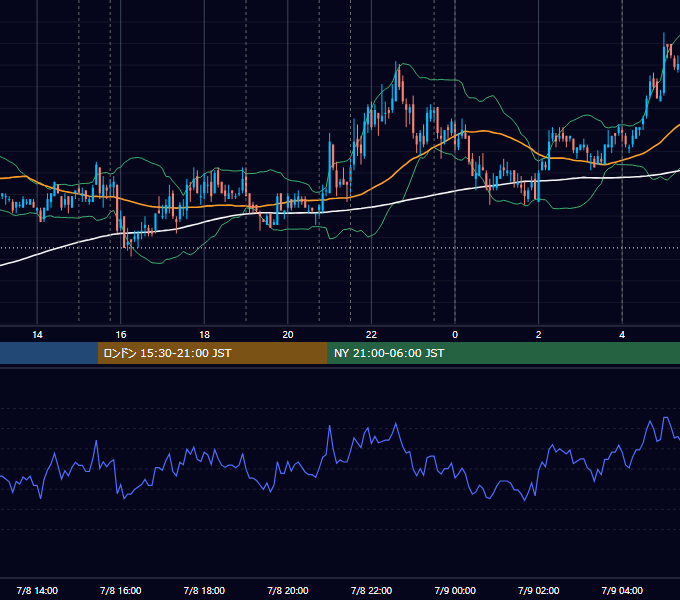The width and height of the screenshot is (680, 600).
Task: Click the hour label 20 on the axis
Action: point(288,335)
